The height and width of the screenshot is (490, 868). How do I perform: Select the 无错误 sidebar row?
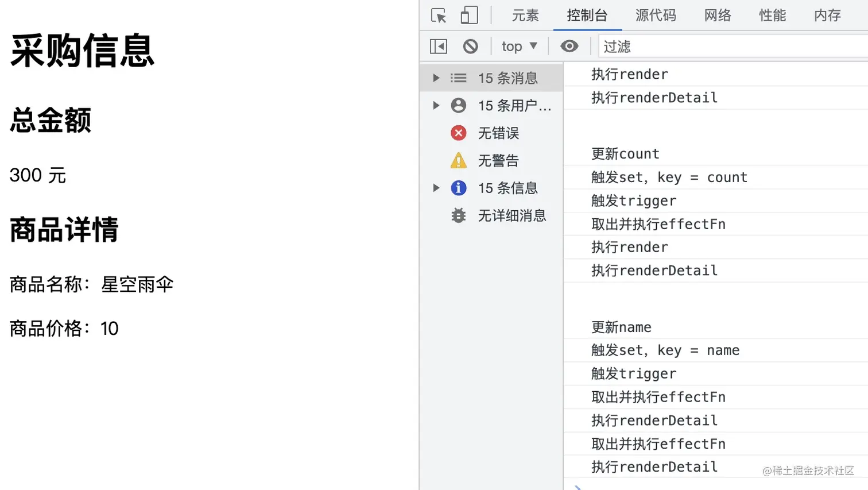(x=491, y=133)
